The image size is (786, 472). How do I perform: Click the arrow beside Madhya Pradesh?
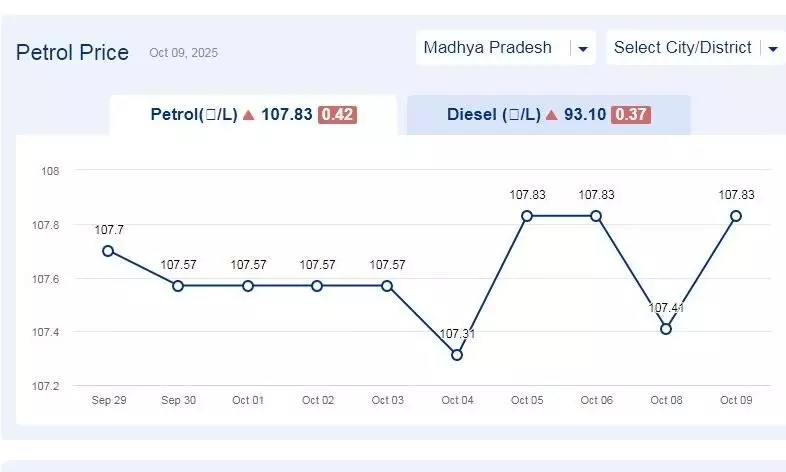[583, 49]
